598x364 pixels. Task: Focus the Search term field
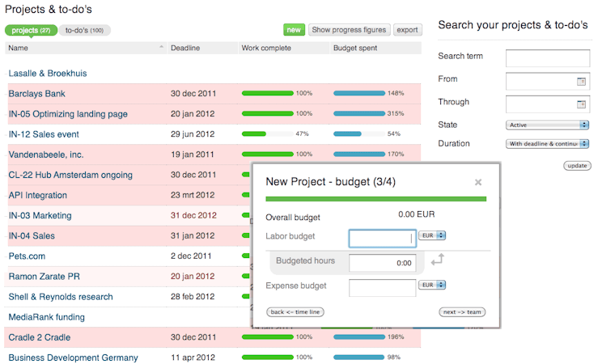point(548,58)
